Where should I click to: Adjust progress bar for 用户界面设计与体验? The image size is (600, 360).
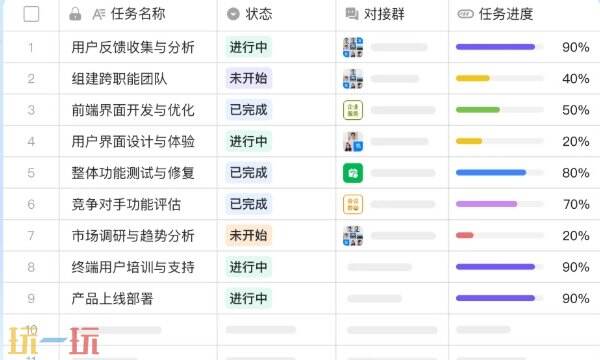coord(500,141)
